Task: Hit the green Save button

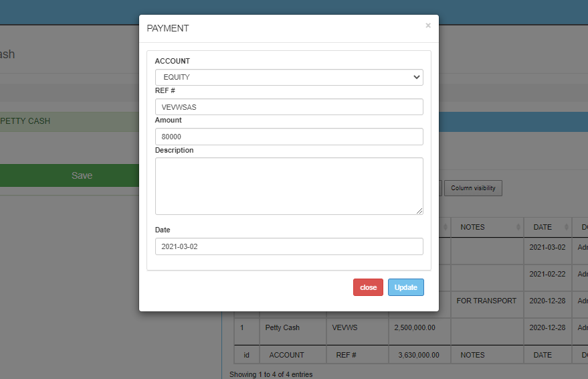Action: pyautogui.click(x=82, y=175)
